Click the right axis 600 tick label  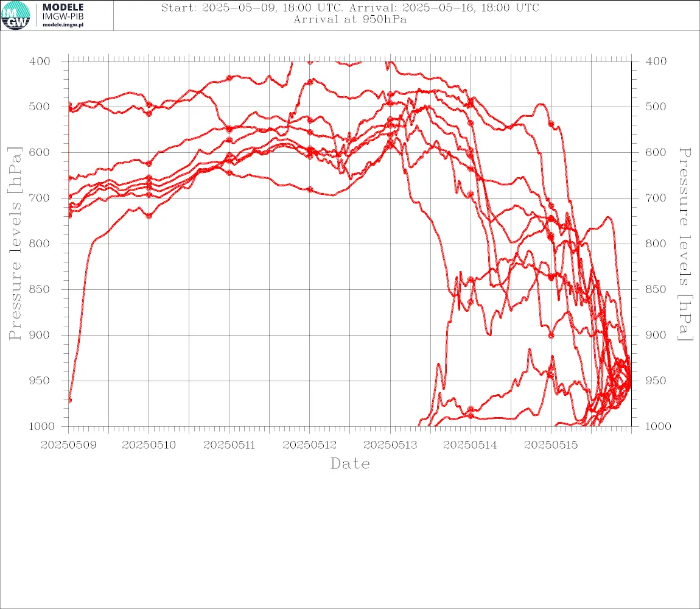point(656,152)
